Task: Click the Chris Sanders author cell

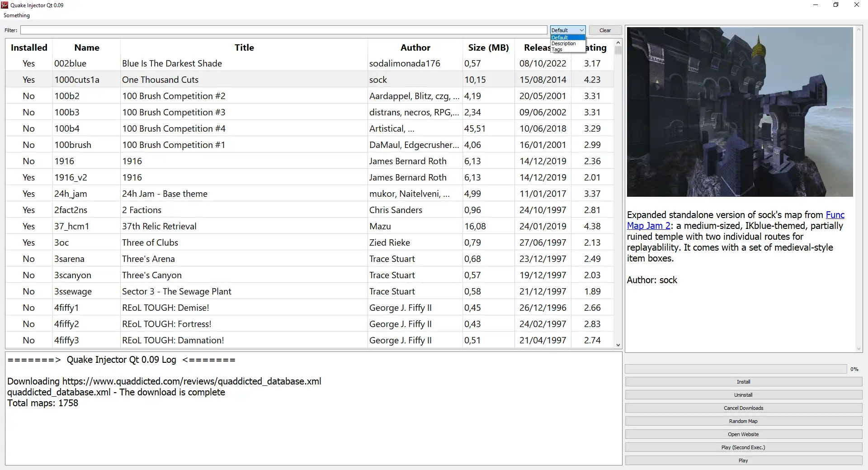Action: point(415,210)
